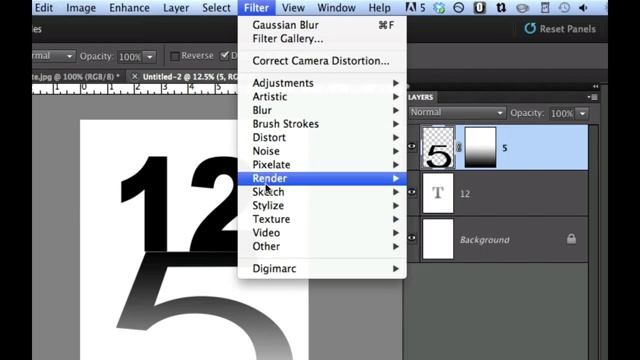This screenshot has width=640, height=360.
Task: Open the Texture filter submenu
Action: pyautogui.click(x=322, y=219)
